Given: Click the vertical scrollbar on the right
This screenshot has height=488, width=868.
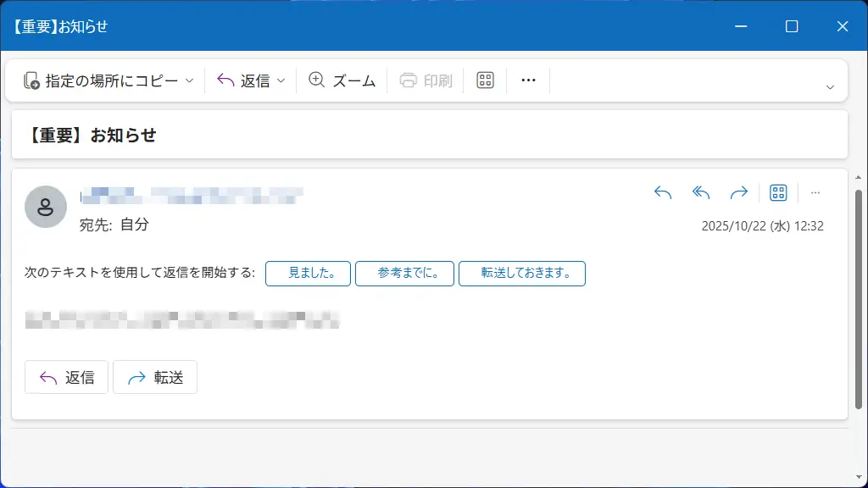Looking at the screenshot, I should (x=858, y=297).
